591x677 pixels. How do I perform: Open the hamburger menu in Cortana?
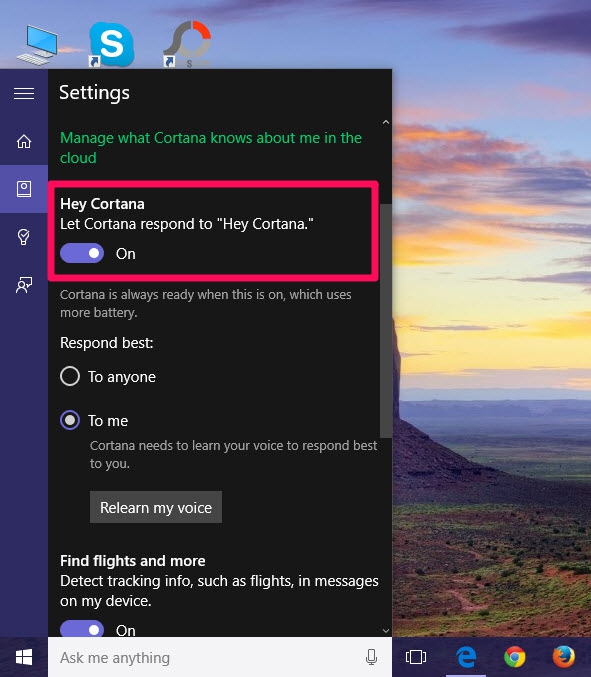pos(24,93)
